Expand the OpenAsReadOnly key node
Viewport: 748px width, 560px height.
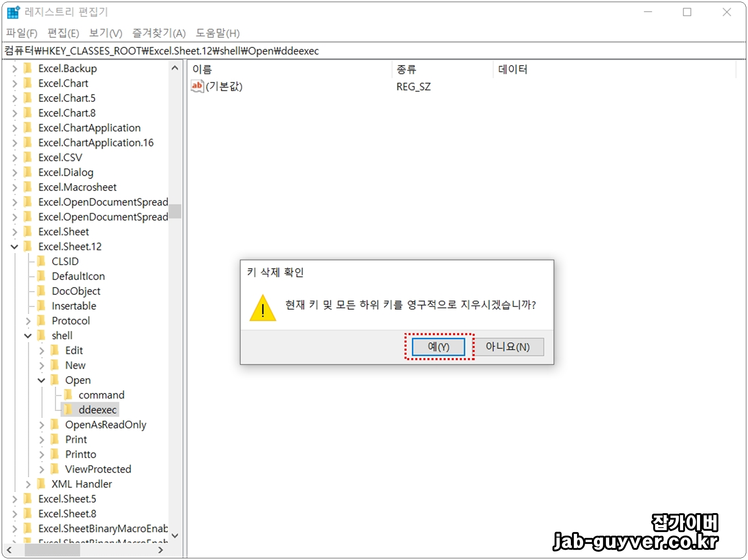click(41, 425)
